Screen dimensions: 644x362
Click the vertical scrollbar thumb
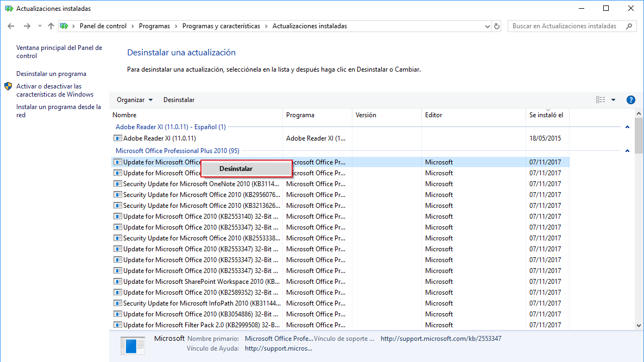pos(639,136)
